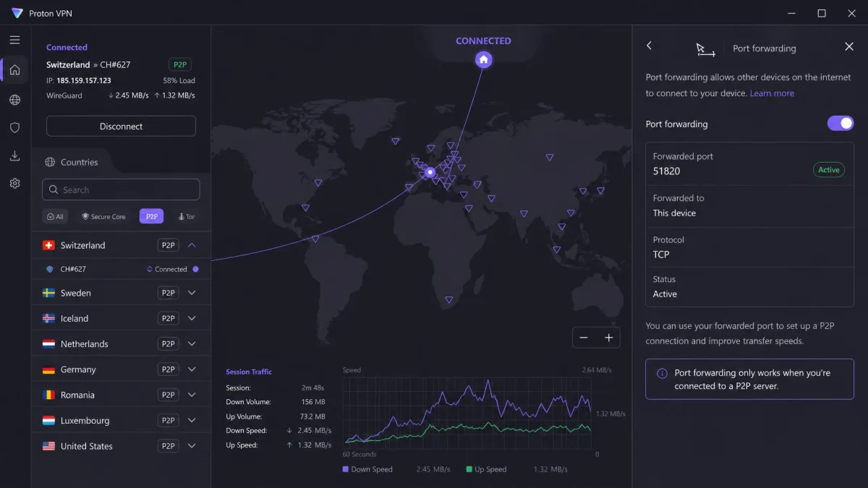This screenshot has width=868, height=488.
Task: Select the CH#627 connected server row
Action: [122, 269]
